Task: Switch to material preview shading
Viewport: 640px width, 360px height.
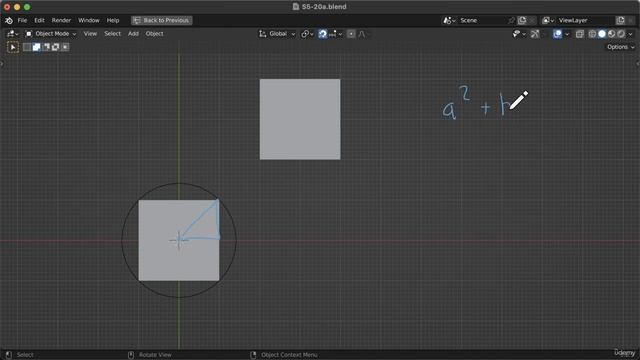Action: (x=611, y=34)
